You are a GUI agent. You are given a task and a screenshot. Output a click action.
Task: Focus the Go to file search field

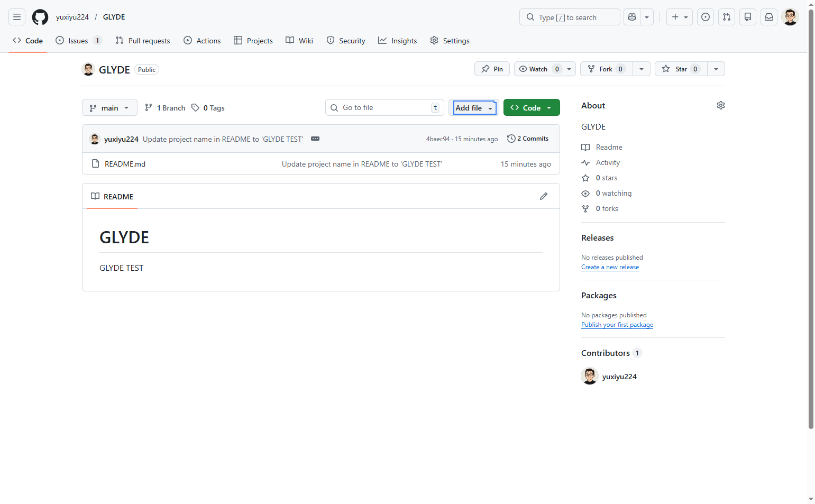click(384, 107)
